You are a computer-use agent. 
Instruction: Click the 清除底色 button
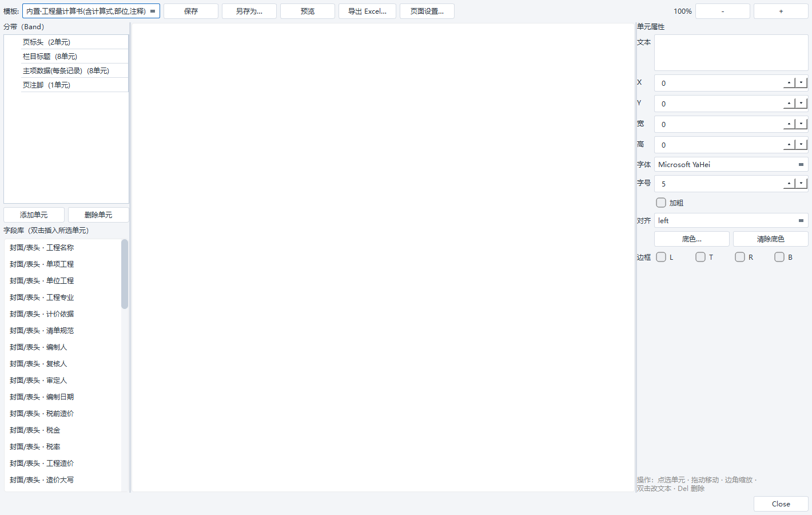pyautogui.click(x=771, y=239)
